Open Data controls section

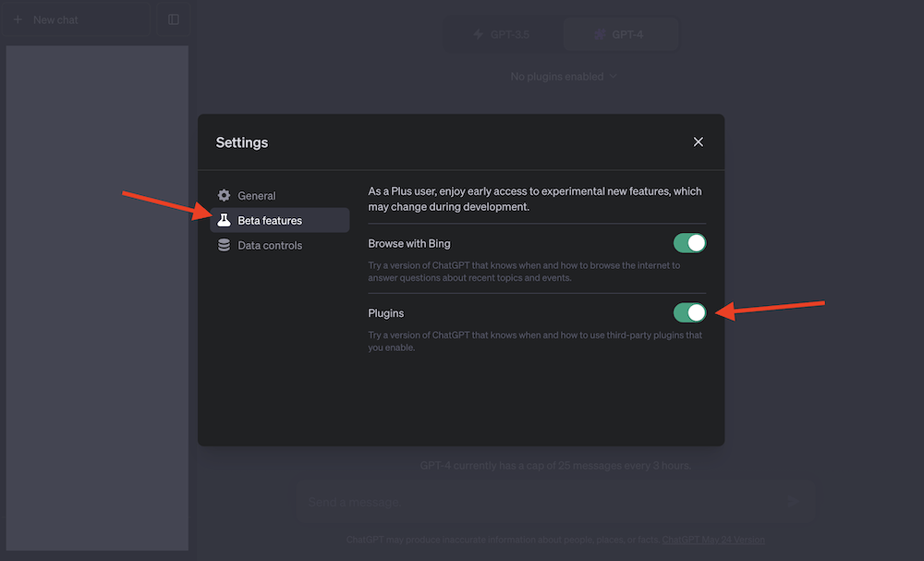279,245
